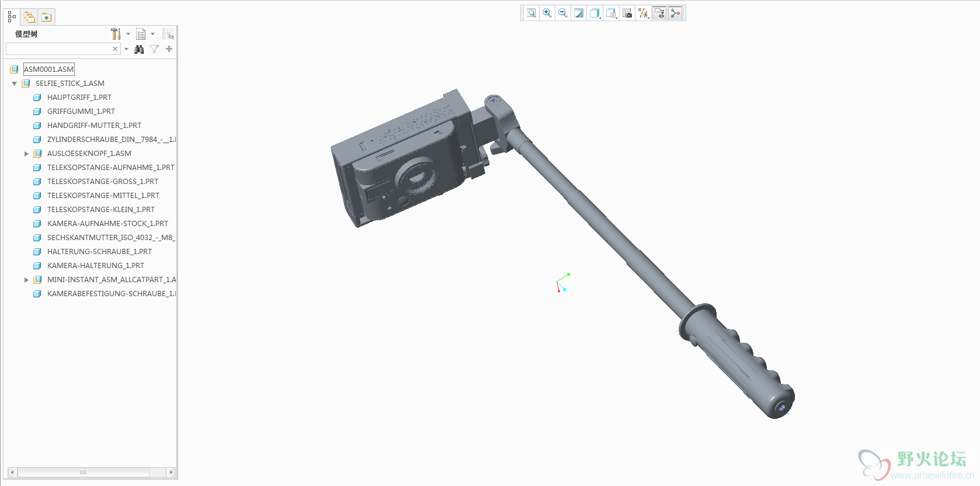The width and height of the screenshot is (980, 486).
Task: Select KAMERA-HALTERUNG_1.PRT part
Action: (x=96, y=266)
